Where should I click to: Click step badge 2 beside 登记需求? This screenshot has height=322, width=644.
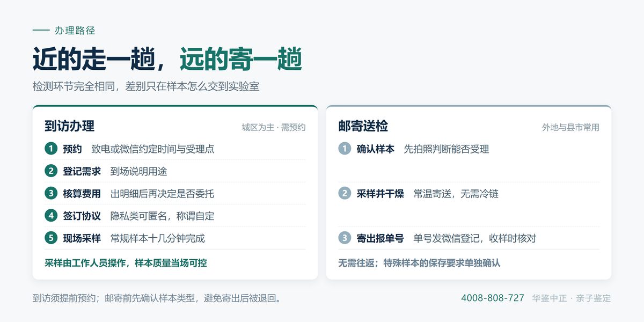point(51,171)
